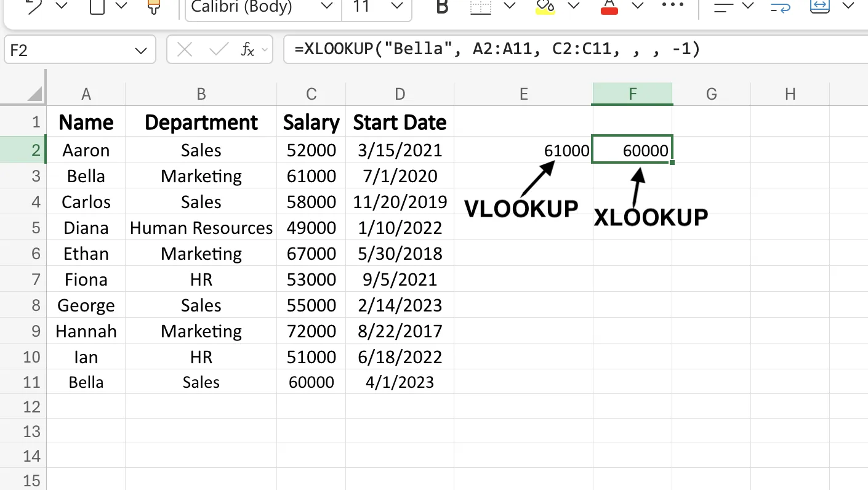Select the Fiona cell
868x490 pixels.
click(x=86, y=279)
